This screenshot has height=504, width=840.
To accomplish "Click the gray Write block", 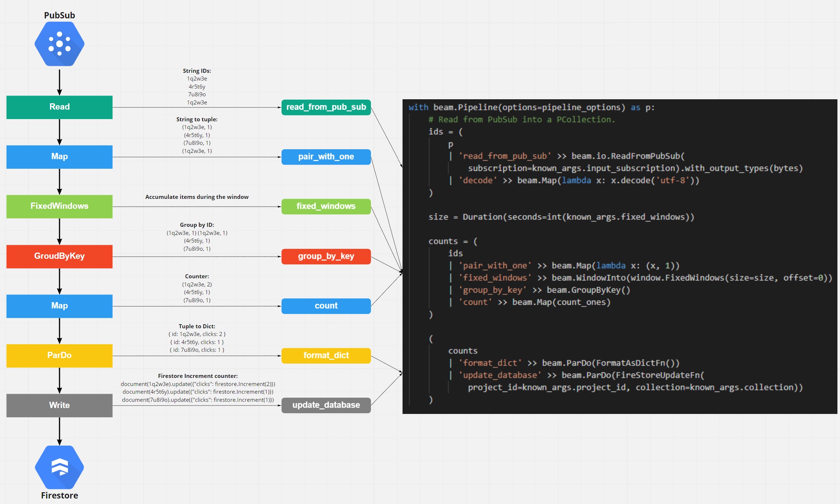I will pos(59,405).
